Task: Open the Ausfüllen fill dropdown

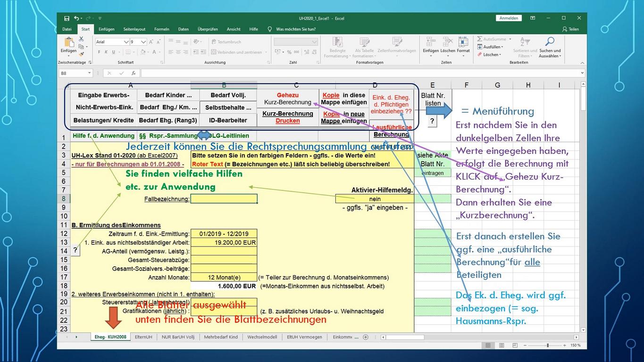Action: pyautogui.click(x=490, y=47)
